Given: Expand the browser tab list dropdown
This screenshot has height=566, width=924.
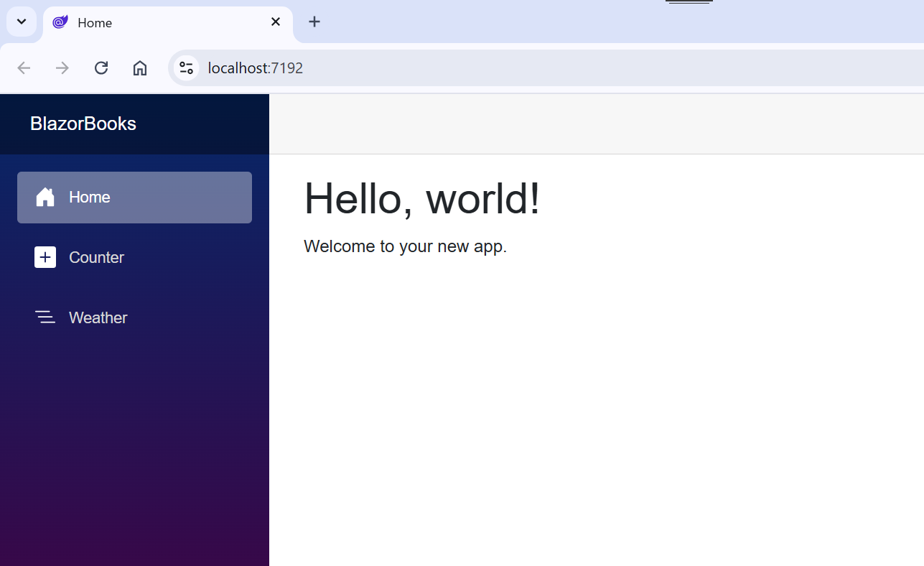Looking at the screenshot, I should click(x=21, y=22).
